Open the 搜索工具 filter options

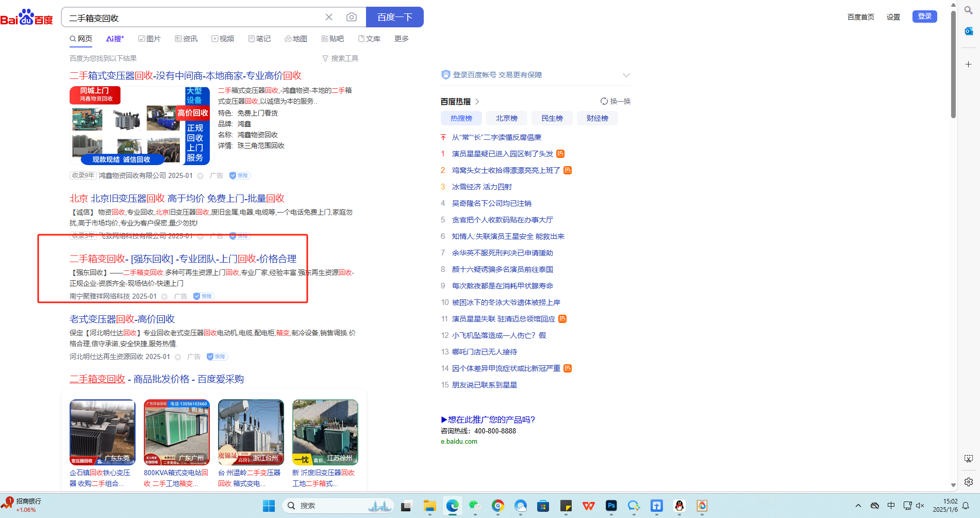(x=340, y=58)
